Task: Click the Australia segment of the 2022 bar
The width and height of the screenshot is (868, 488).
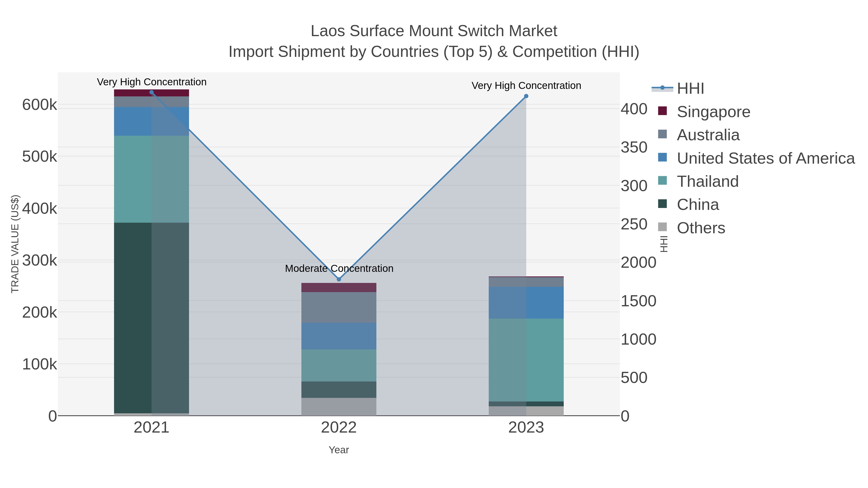Action: [x=339, y=307]
